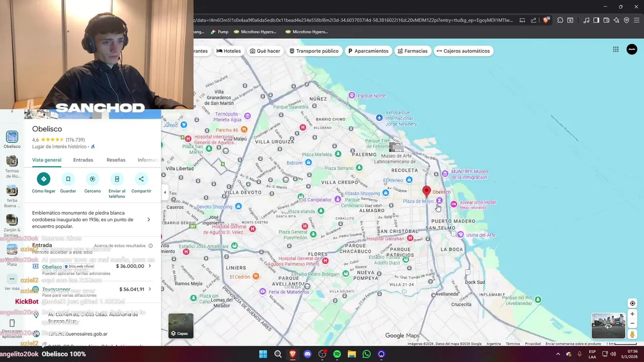
Task: Select the Street View pegman icon
Action: [x=632, y=334]
